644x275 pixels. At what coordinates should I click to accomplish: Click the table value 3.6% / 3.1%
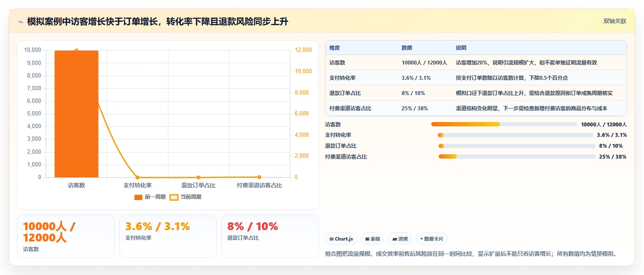click(x=416, y=78)
